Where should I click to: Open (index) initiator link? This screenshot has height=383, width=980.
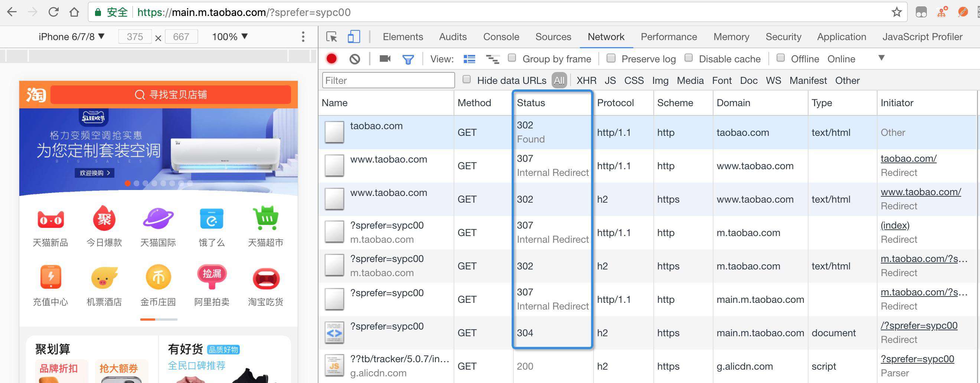tap(895, 225)
